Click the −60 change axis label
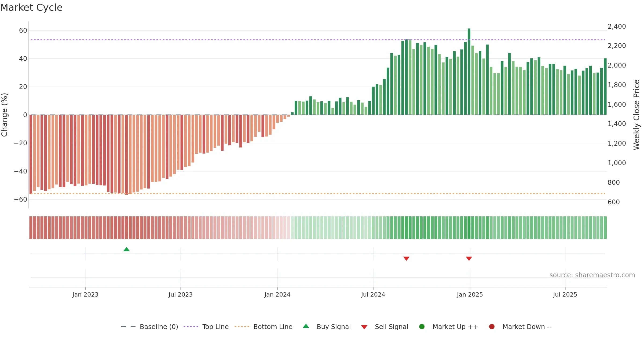This screenshot has width=644, height=362. click(21, 200)
